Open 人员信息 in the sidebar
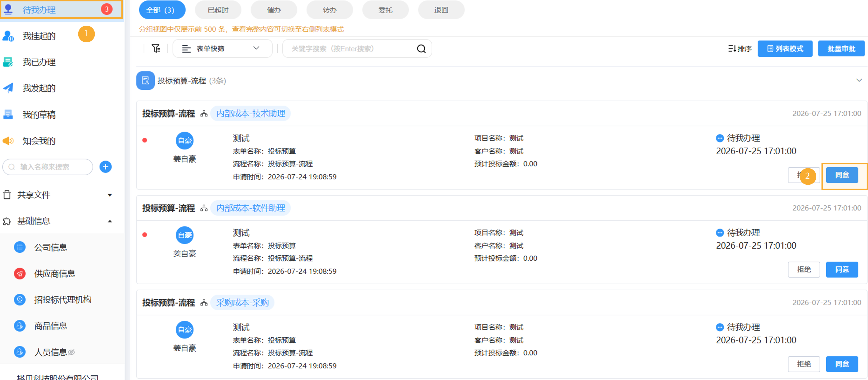This screenshot has width=868, height=380. click(50, 352)
